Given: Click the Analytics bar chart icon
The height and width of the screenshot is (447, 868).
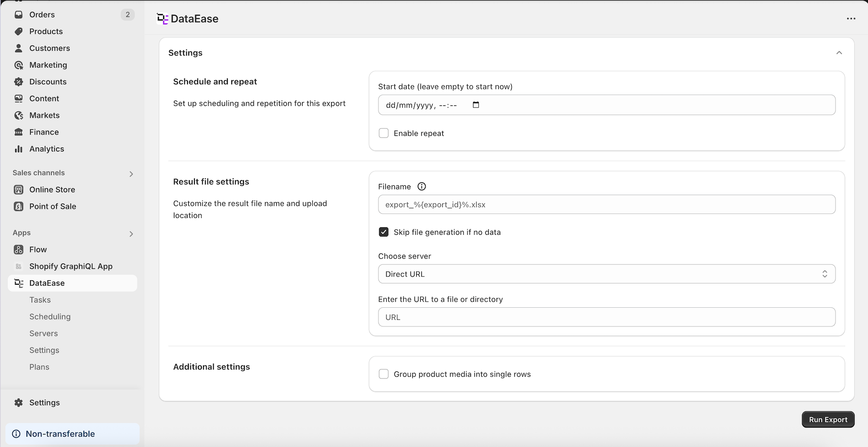Looking at the screenshot, I should [x=19, y=149].
